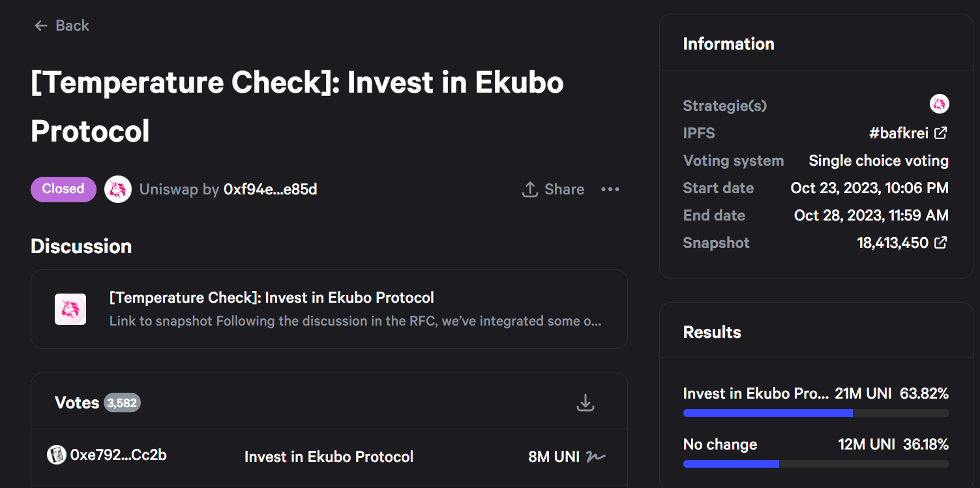Open the IPFS external link icon
The height and width of the screenshot is (488, 980).
click(x=940, y=132)
